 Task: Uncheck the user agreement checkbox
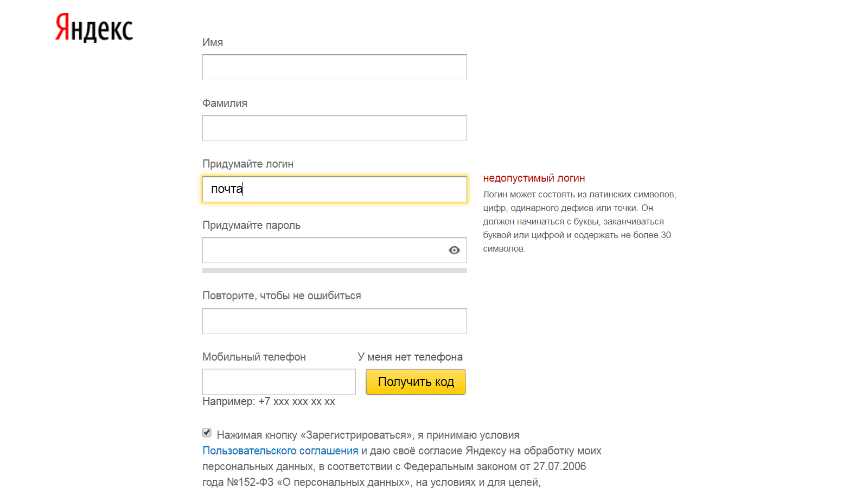tap(207, 432)
